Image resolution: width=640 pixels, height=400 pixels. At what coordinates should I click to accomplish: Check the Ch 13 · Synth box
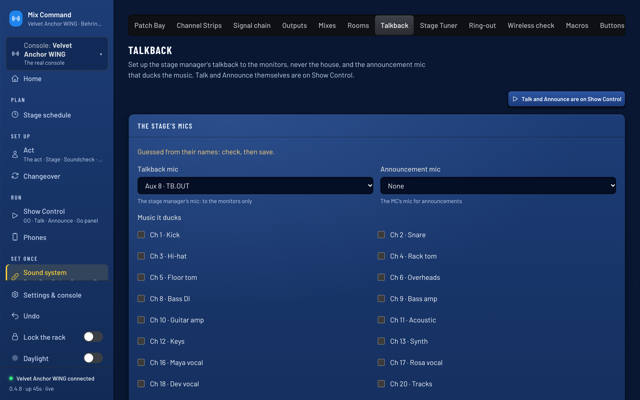click(x=381, y=341)
